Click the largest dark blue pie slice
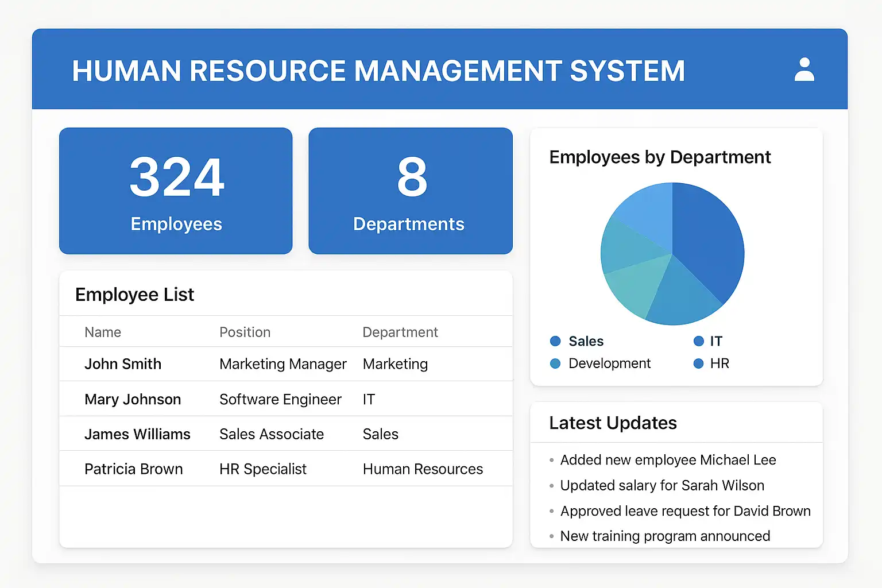Image resolution: width=882 pixels, height=588 pixels. pyautogui.click(x=707, y=241)
